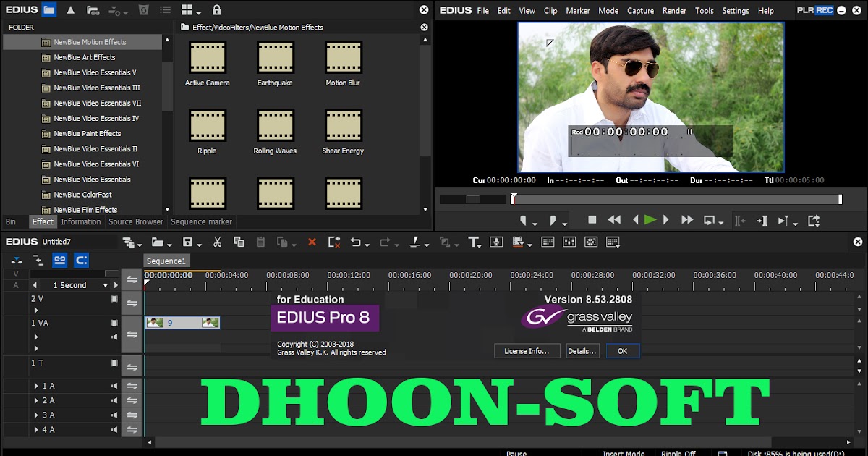
Task: Click the player shuttle slider
Action: pos(473,199)
